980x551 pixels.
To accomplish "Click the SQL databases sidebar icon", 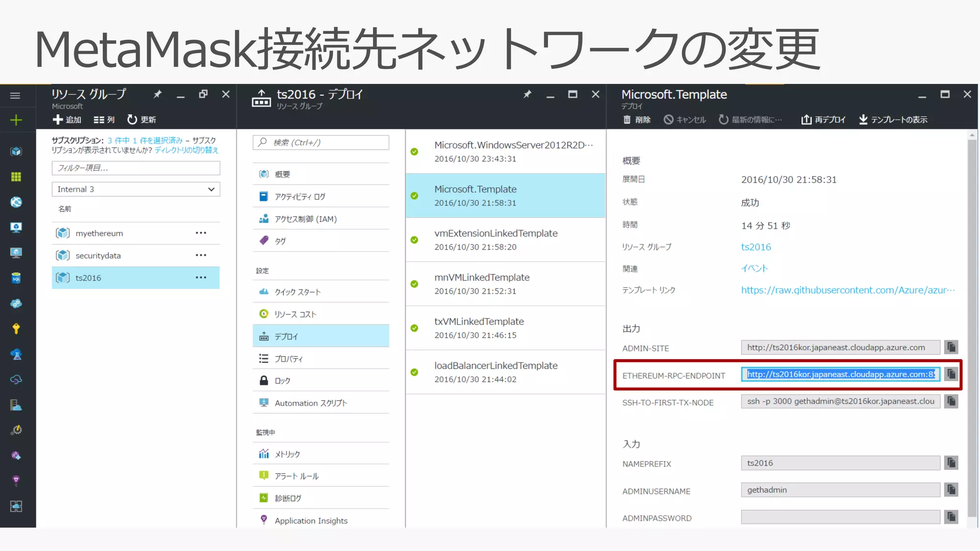I will [x=16, y=278].
